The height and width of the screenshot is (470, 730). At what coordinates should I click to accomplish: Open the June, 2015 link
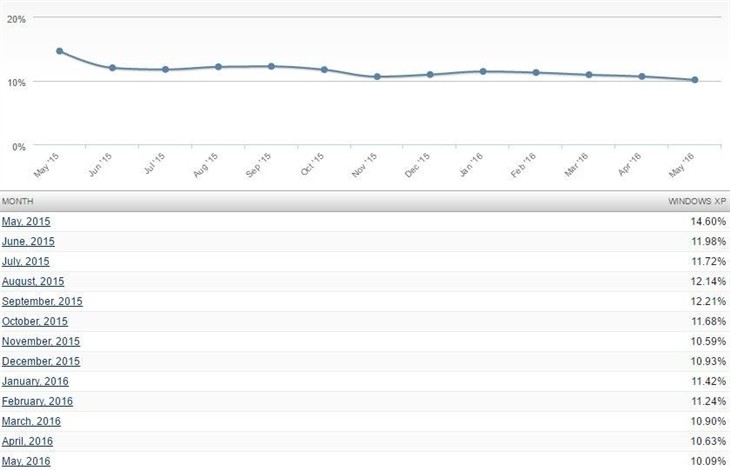pos(28,242)
